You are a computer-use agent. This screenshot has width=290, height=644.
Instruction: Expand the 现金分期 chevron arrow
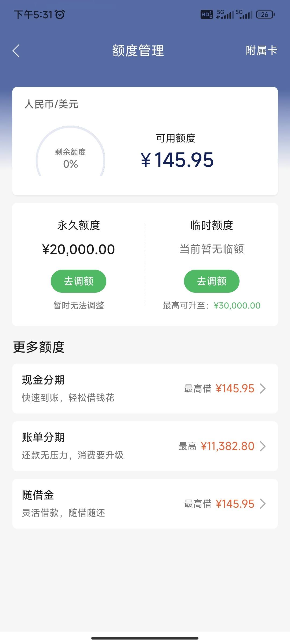[x=263, y=389]
